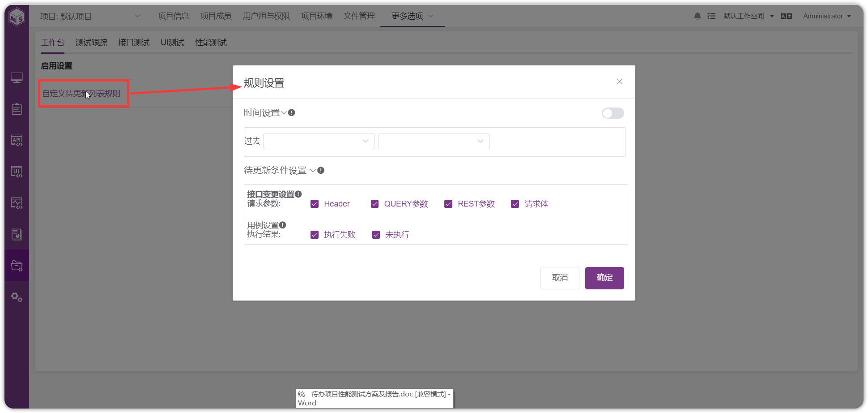
Task: Uncheck the 请求体 checkbox
Action: [x=515, y=204]
